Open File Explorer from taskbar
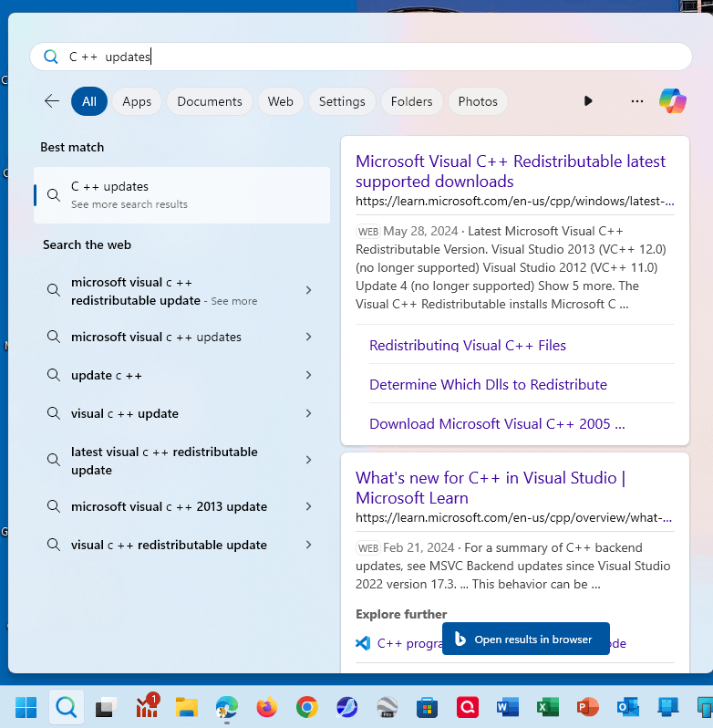Viewport: 713px width, 728px height. 187,708
